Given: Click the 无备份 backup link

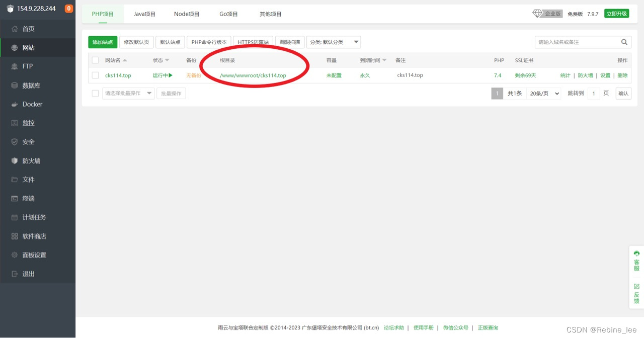Looking at the screenshot, I should tap(194, 75).
